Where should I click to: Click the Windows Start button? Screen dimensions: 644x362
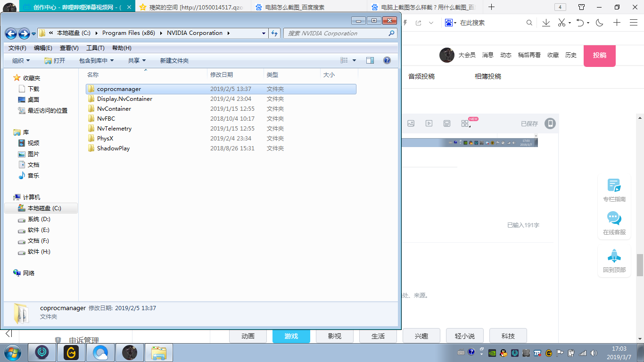tap(12, 352)
